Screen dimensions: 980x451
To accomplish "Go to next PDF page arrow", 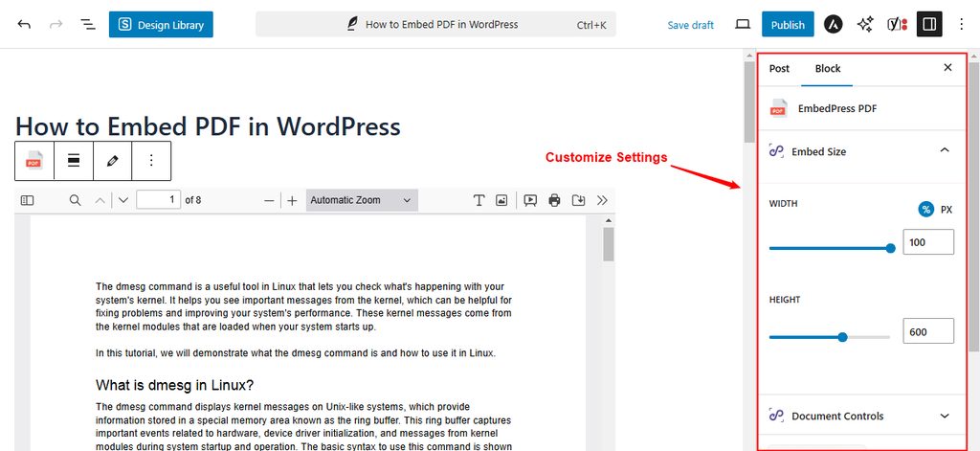I will (123, 200).
